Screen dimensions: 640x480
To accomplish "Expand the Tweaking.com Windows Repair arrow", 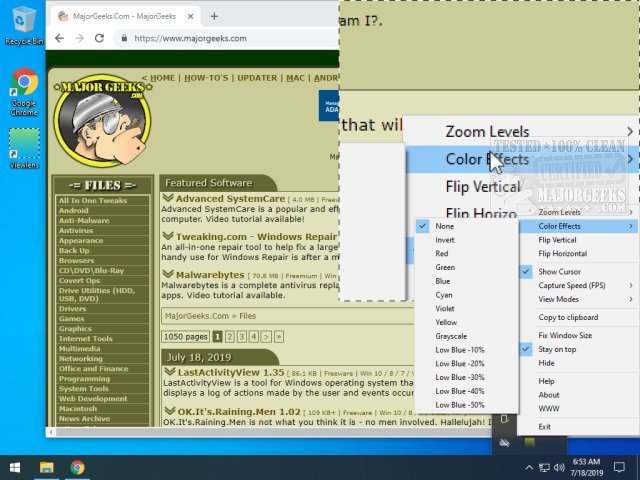I will pos(168,236).
